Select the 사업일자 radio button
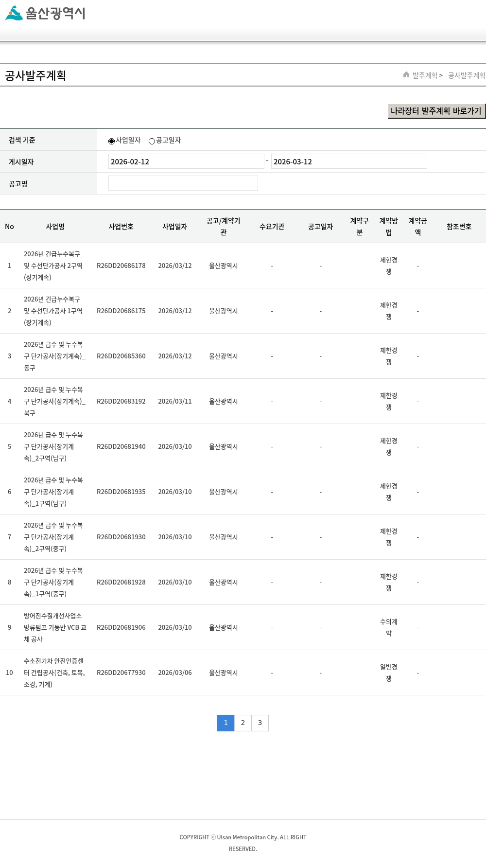The width and height of the screenshot is (486, 868). [x=112, y=141]
